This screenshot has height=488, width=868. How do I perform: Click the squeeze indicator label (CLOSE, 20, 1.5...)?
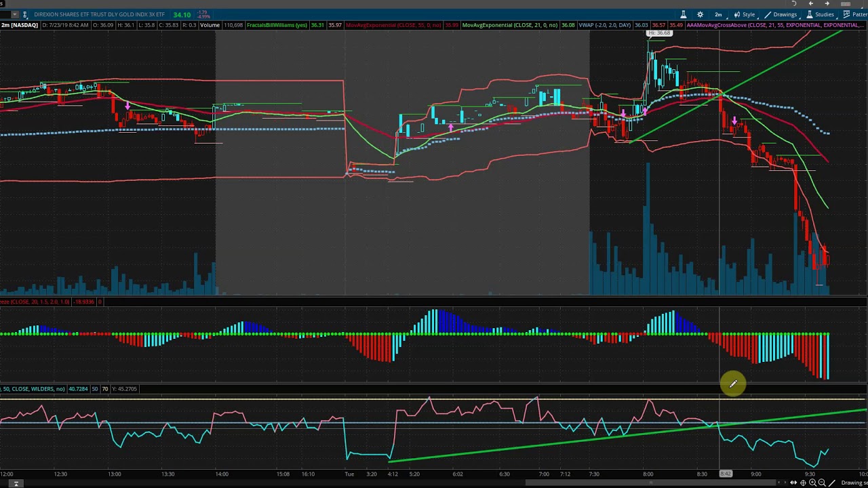coord(35,302)
